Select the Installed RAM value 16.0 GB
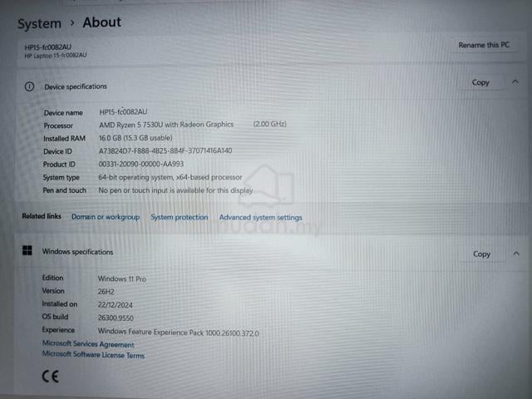Screen dimensions: 532x399 point(110,138)
